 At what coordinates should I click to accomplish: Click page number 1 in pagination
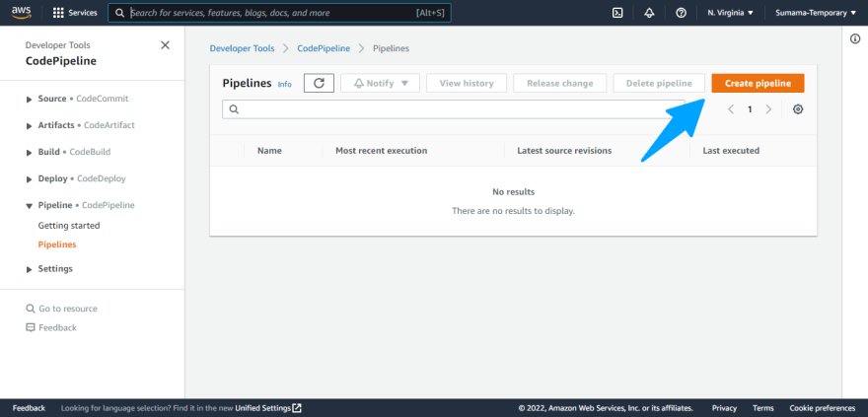tap(750, 109)
